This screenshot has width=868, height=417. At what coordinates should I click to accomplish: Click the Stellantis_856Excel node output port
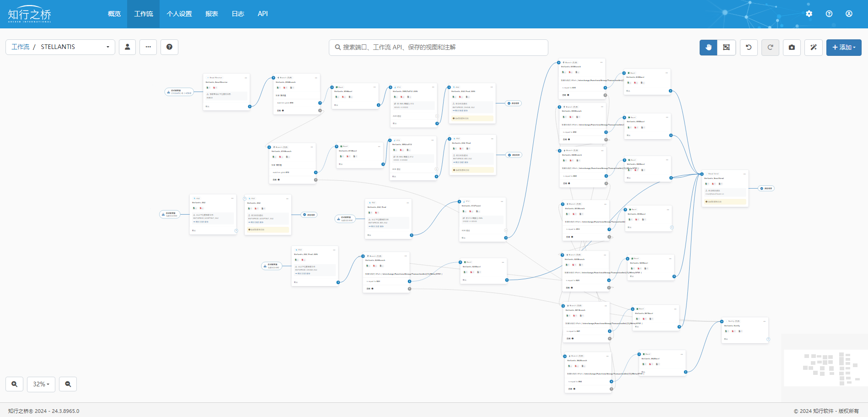coord(378,105)
